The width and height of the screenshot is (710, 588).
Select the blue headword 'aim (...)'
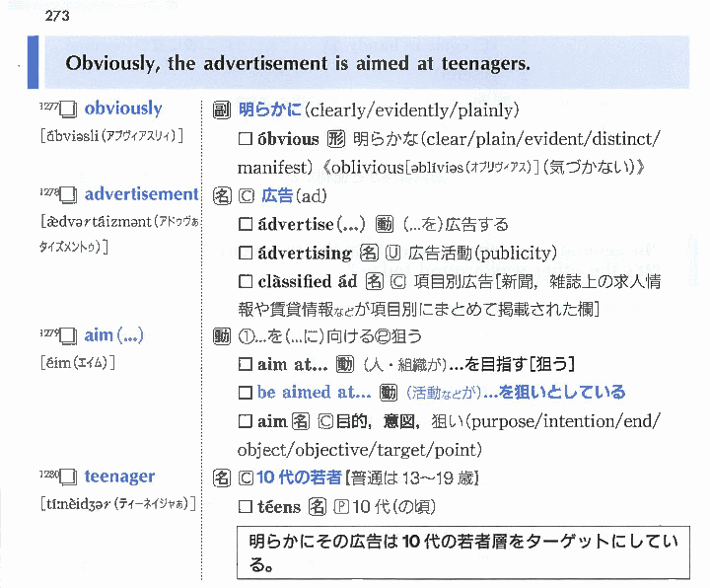tap(114, 335)
